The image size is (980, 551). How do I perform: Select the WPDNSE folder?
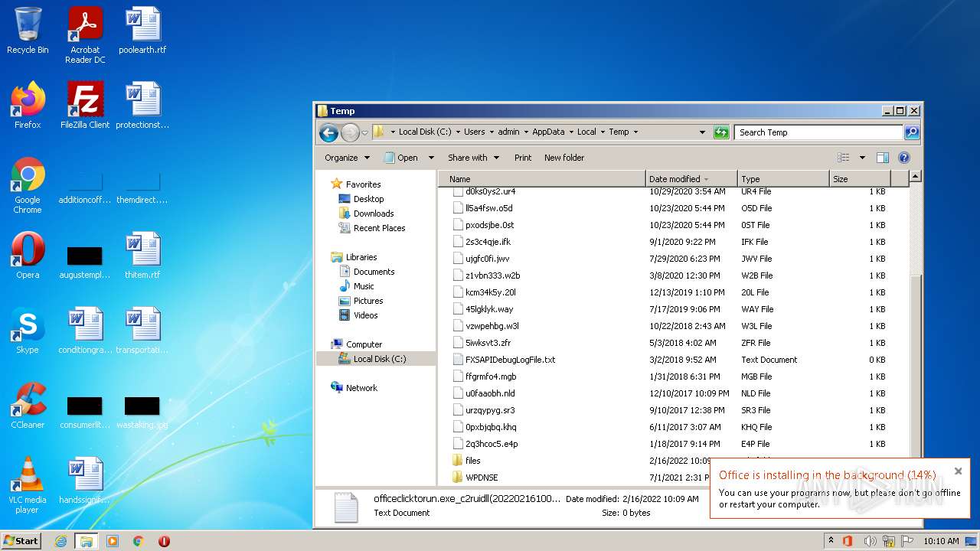[482, 478]
